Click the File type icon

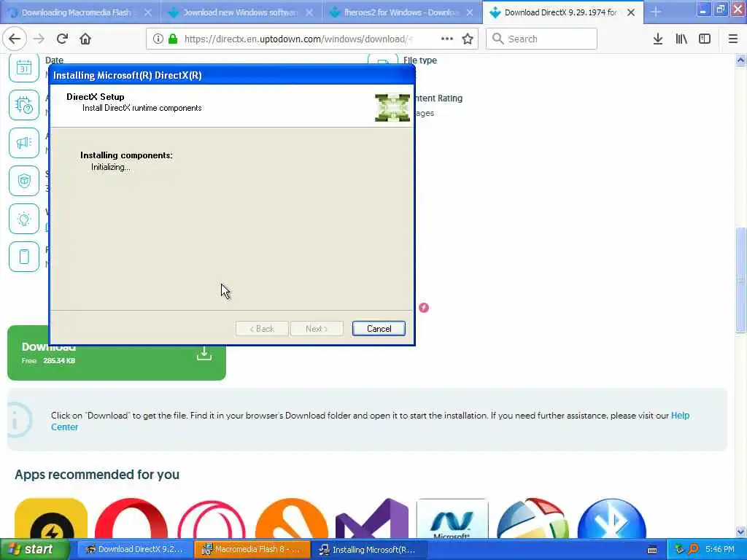(x=383, y=60)
